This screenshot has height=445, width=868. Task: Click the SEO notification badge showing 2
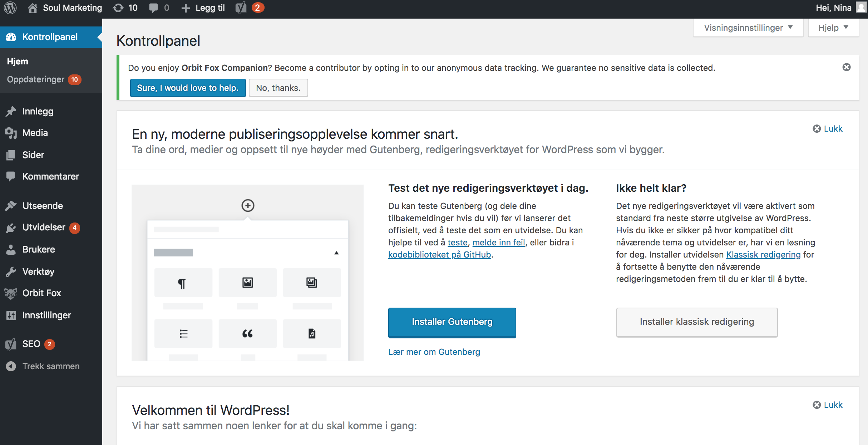point(49,344)
